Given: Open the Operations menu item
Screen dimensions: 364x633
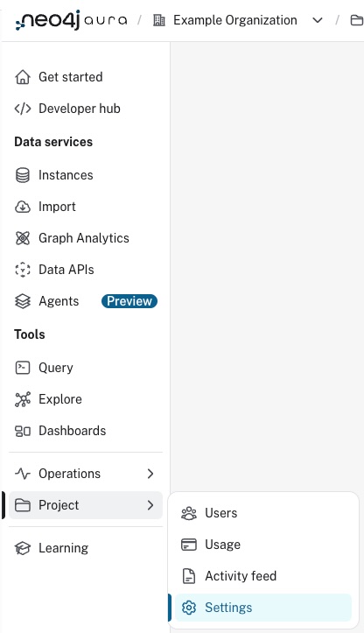Looking at the screenshot, I should (86, 474).
